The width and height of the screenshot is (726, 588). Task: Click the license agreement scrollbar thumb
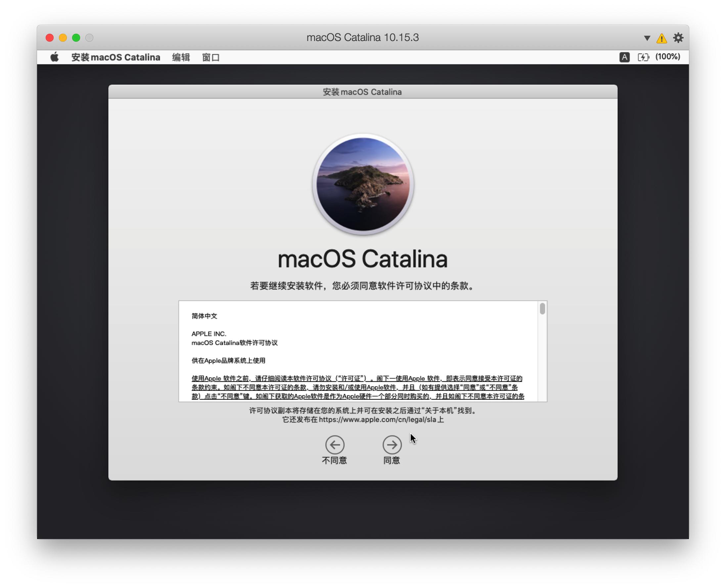(x=542, y=309)
